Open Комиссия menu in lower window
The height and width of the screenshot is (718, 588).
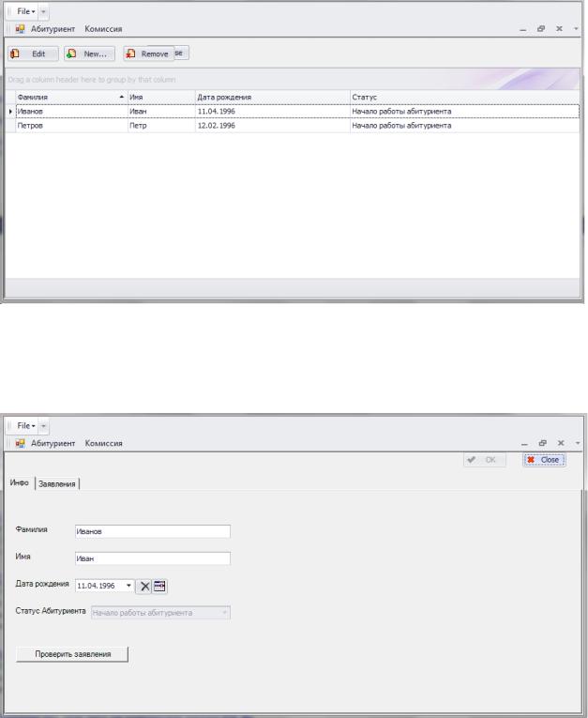pos(103,443)
